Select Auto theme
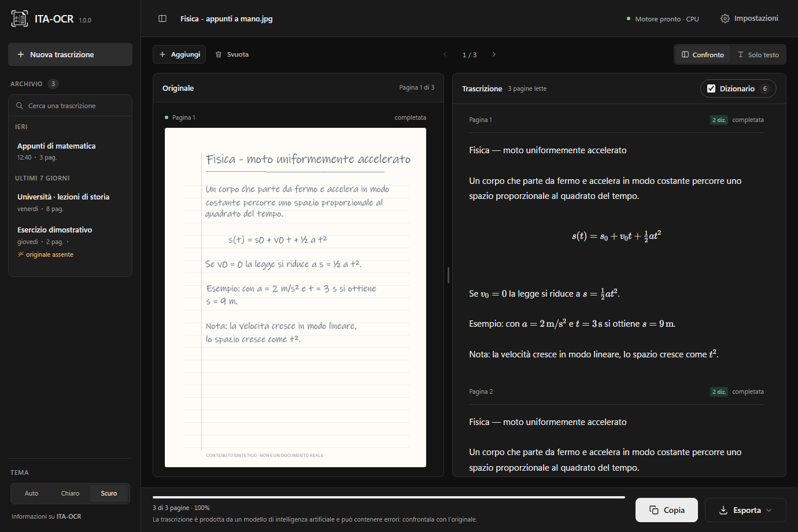The image size is (798, 532). (x=32, y=493)
